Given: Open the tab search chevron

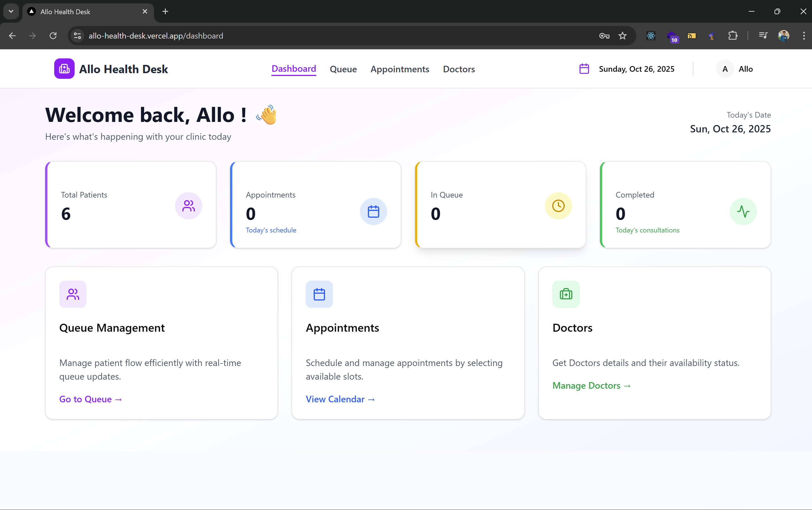Looking at the screenshot, I should click(x=11, y=11).
